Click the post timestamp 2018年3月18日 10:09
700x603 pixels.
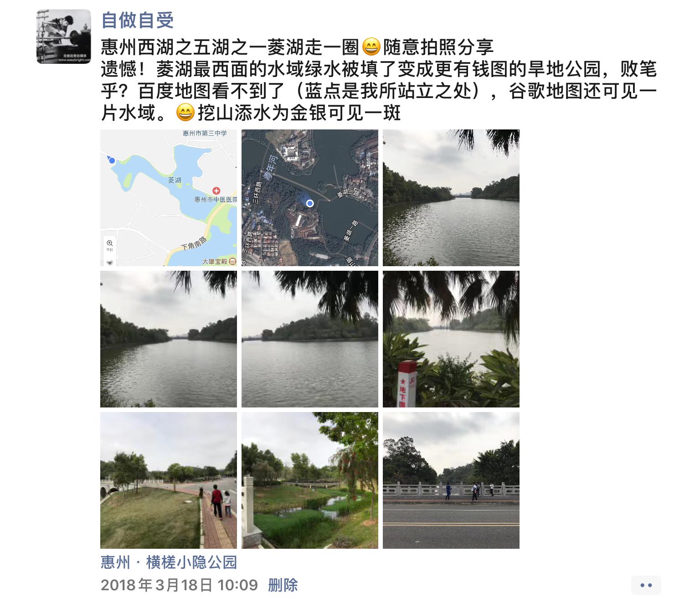[x=180, y=585]
